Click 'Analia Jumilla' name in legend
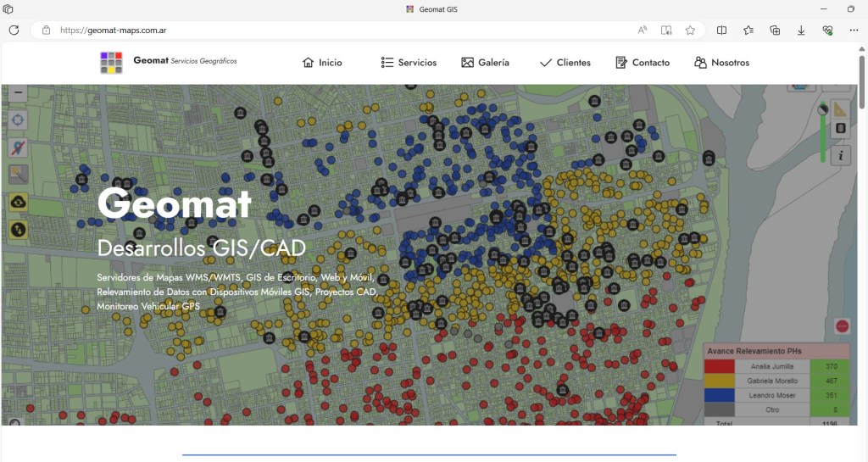This screenshot has width=868, height=462. (772, 366)
